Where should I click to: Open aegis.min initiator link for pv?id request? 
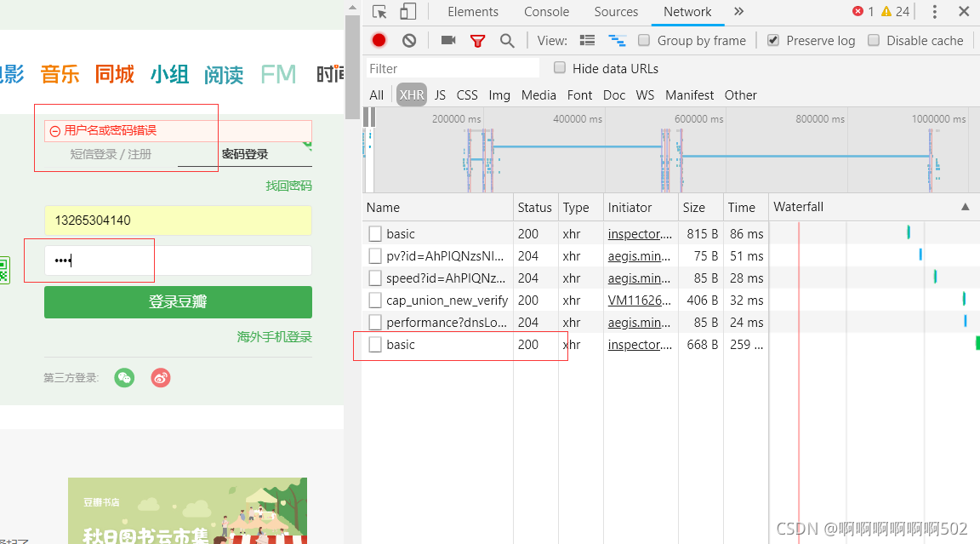640,255
